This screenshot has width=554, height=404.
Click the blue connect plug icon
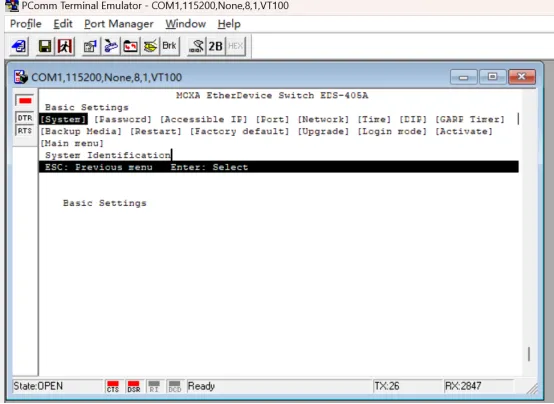(111, 46)
